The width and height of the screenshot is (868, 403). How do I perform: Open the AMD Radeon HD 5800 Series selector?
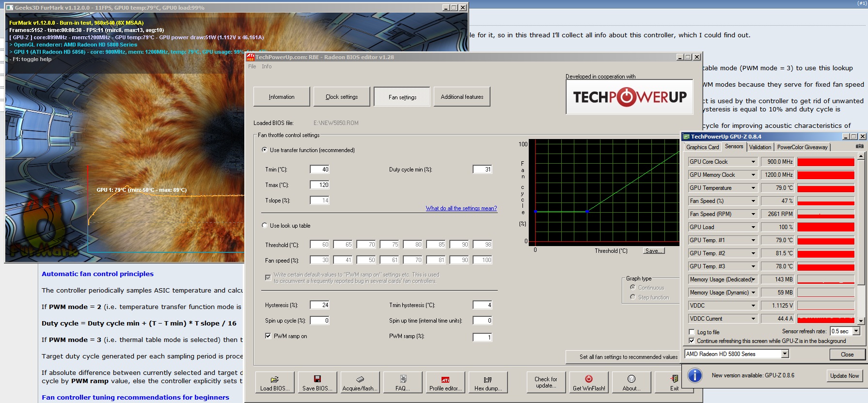(x=737, y=354)
